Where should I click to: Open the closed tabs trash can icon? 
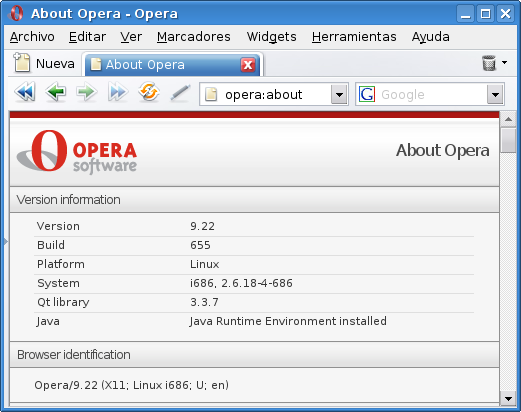pos(489,63)
